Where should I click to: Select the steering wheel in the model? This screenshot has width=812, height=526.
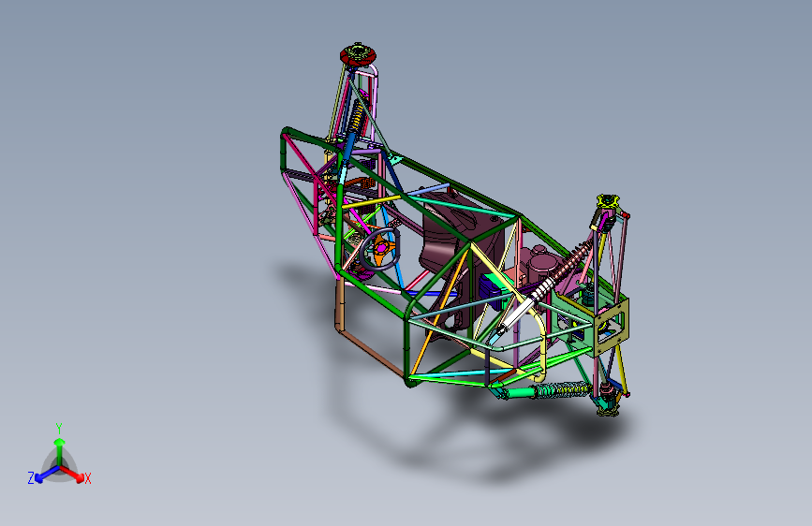(380, 249)
